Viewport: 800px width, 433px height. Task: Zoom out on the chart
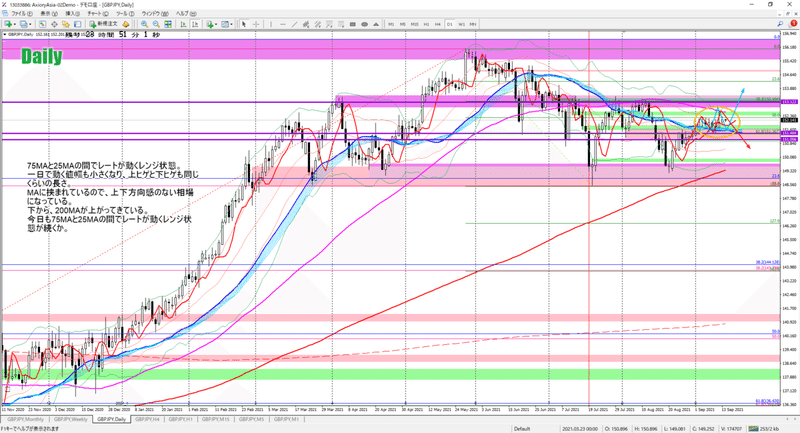tap(156, 24)
